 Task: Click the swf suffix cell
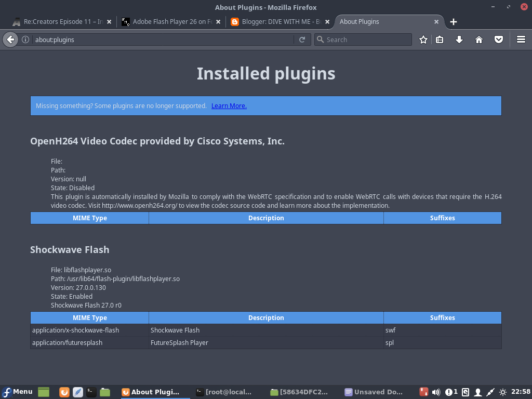click(x=443, y=330)
